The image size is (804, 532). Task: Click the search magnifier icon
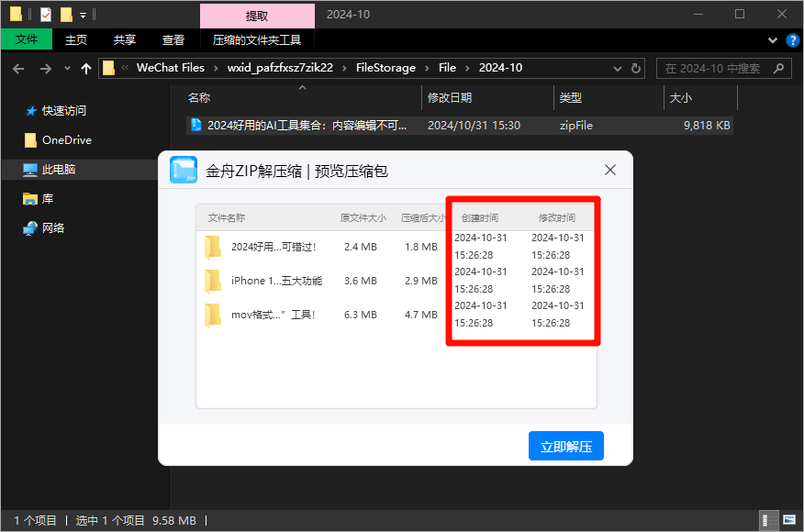tap(778, 68)
